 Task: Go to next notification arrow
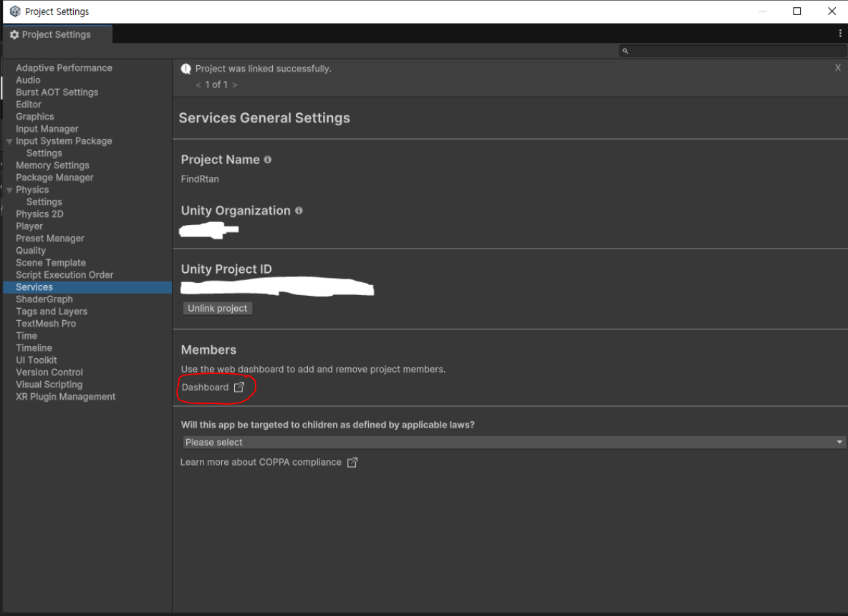[235, 85]
